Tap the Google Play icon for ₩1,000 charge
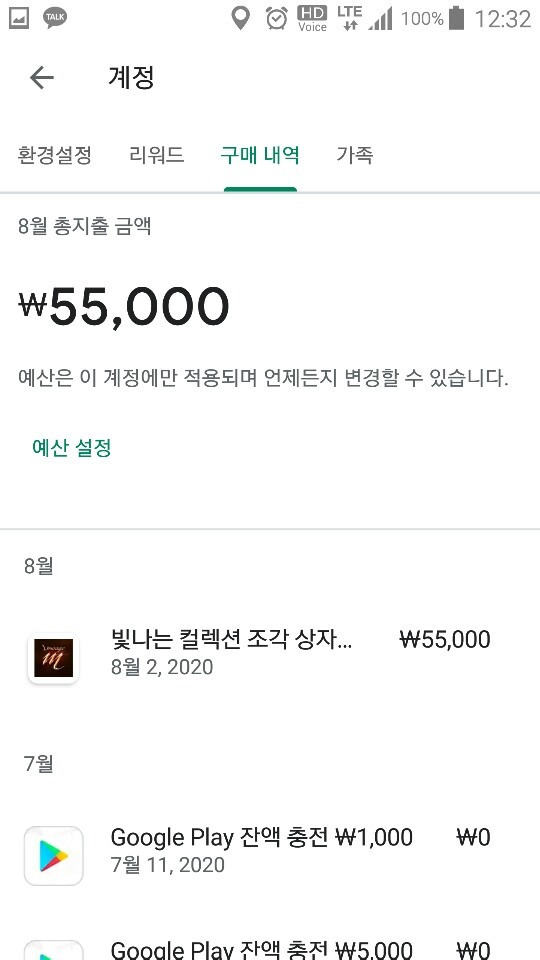Screen dimensions: 540x960 pos(53,856)
